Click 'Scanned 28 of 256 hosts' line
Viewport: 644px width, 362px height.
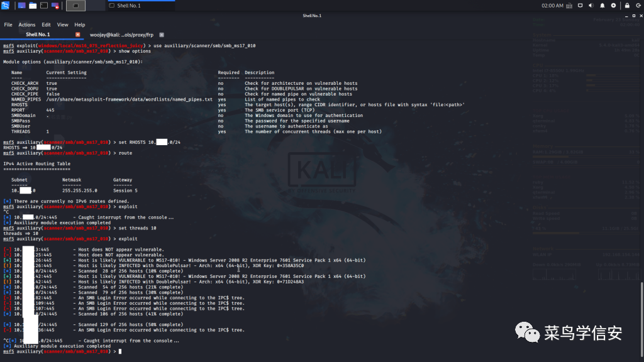click(93, 271)
